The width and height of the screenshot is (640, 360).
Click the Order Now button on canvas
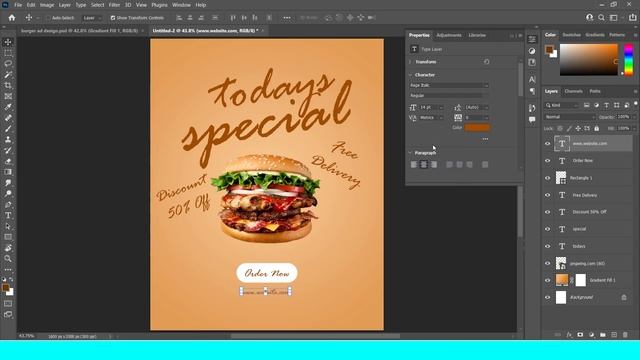tap(267, 273)
